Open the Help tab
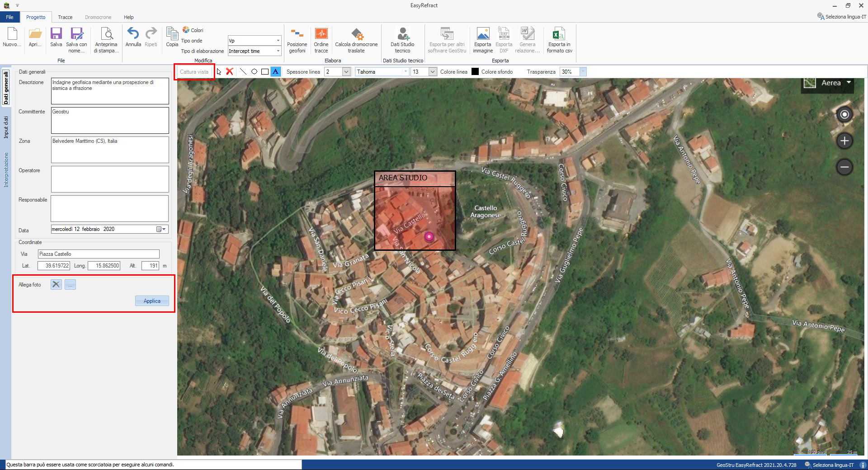 [x=129, y=17]
